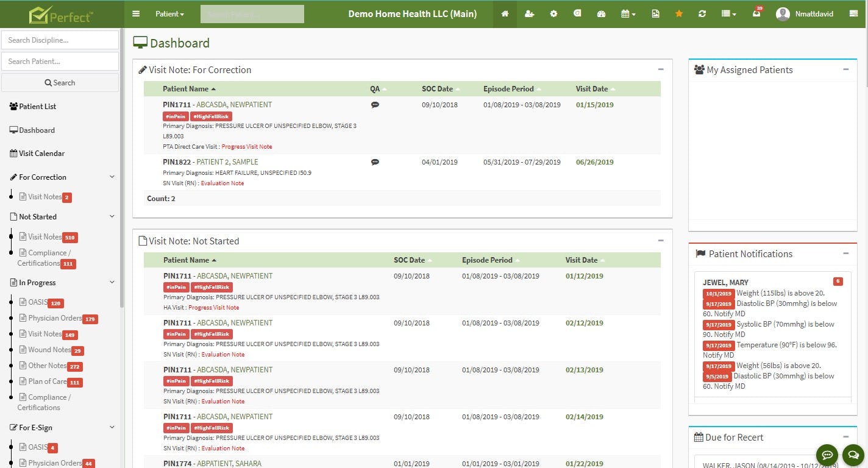Click the add patient icon in the top bar

pos(529,13)
